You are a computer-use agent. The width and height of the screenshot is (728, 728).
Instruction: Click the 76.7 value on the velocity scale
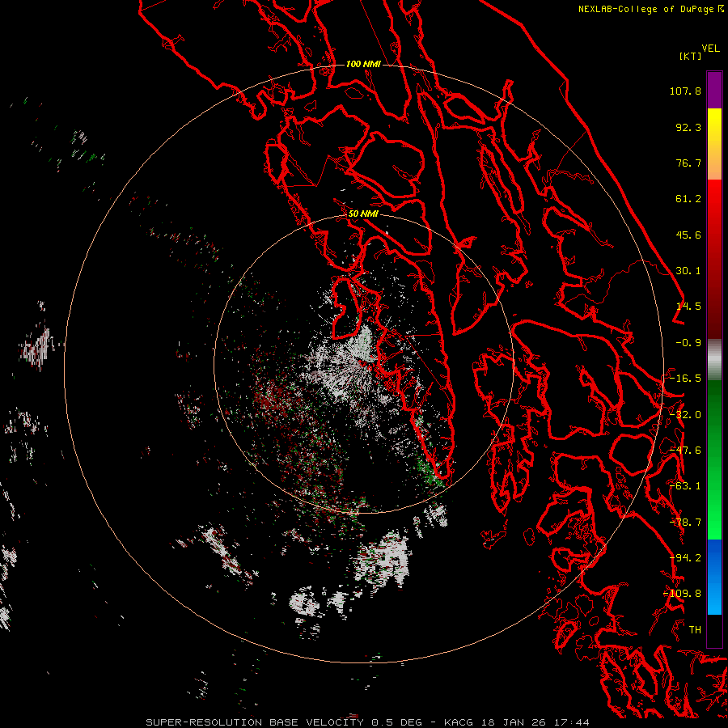tap(688, 163)
